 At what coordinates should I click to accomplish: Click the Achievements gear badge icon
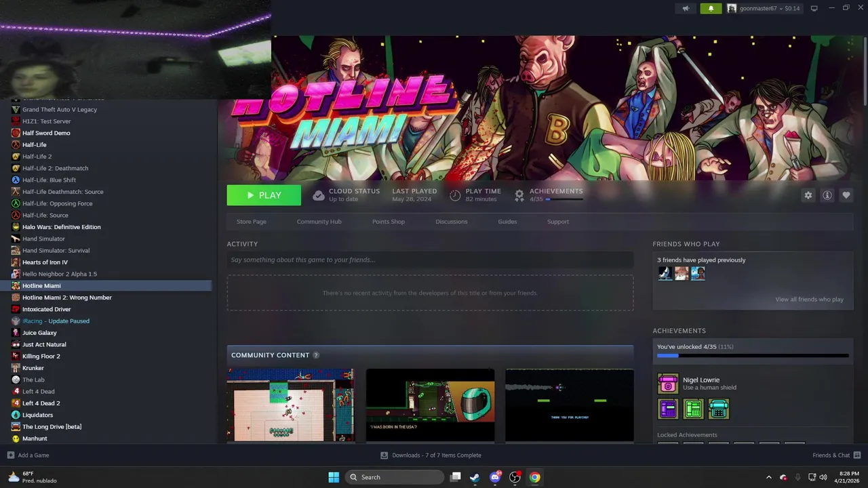pyautogui.click(x=519, y=195)
